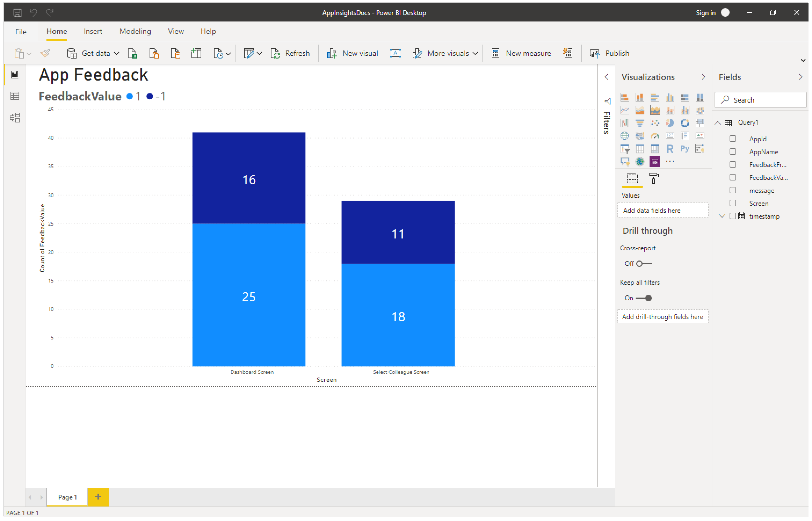Select the Insert ribbon tab

(92, 31)
